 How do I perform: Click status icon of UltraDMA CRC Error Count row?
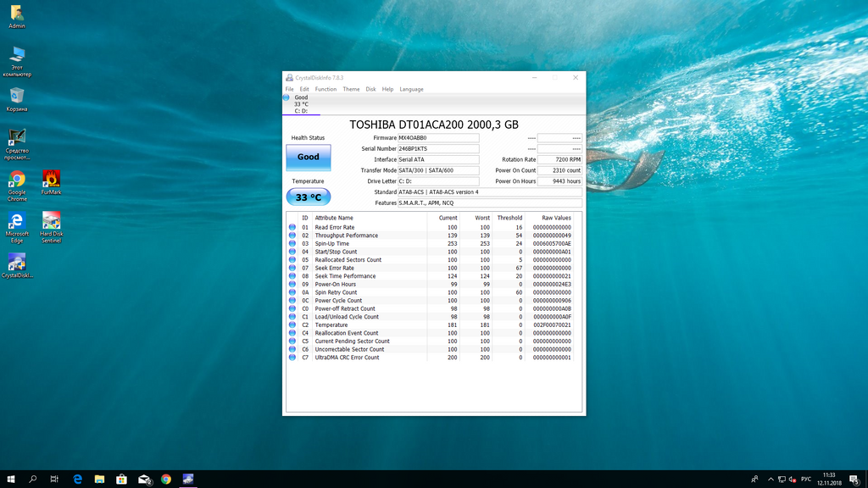292,358
